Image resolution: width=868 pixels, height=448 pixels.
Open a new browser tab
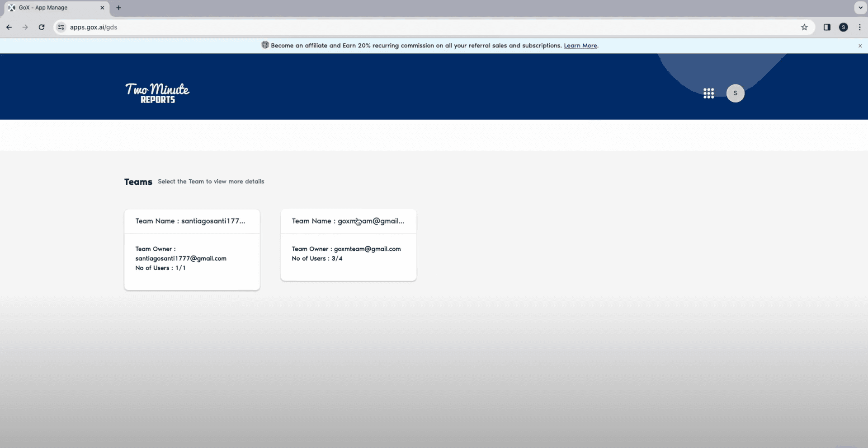(118, 8)
